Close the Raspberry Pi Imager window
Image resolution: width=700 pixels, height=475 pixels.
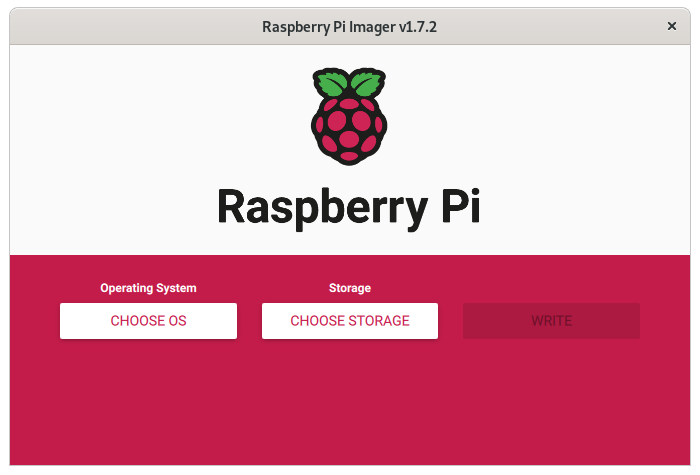coord(671,26)
